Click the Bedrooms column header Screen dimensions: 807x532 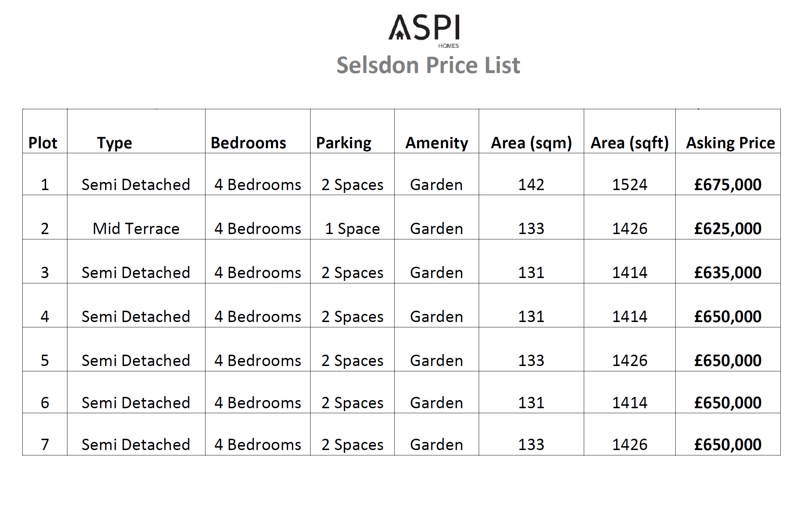tap(248, 143)
